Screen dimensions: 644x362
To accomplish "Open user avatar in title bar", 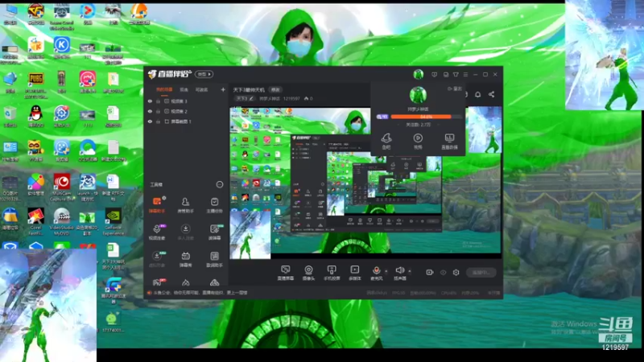I will (418, 74).
